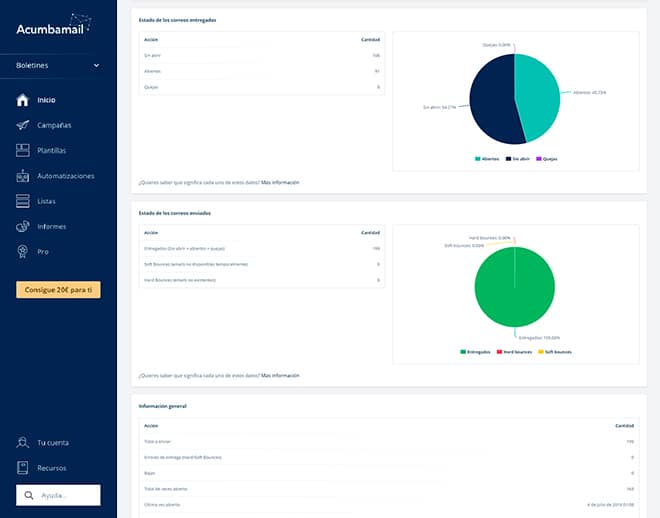Toggle the Abiertos legend swatch
Screen dimensions: 660x518
(477, 159)
